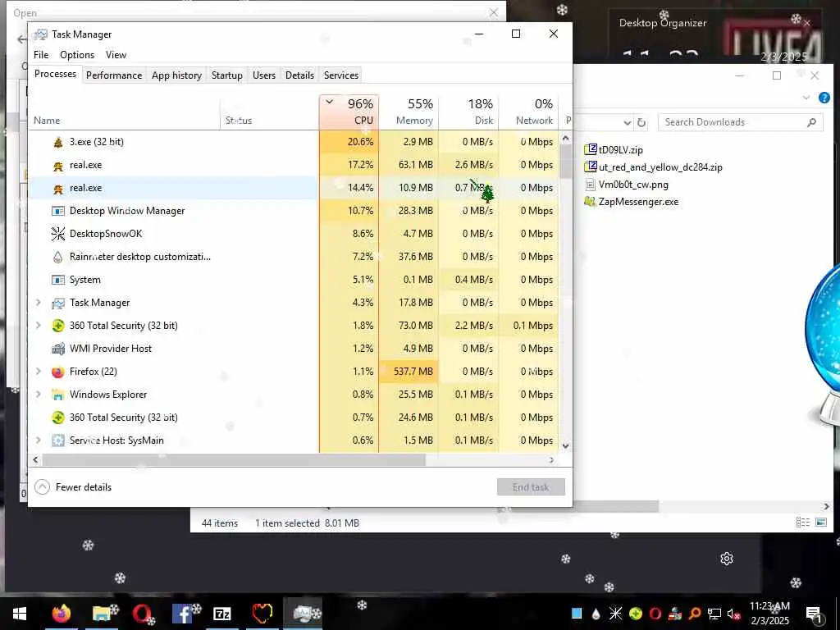Image resolution: width=840 pixels, height=630 pixels.
Task: Open the notification center icon
Action: point(813,614)
